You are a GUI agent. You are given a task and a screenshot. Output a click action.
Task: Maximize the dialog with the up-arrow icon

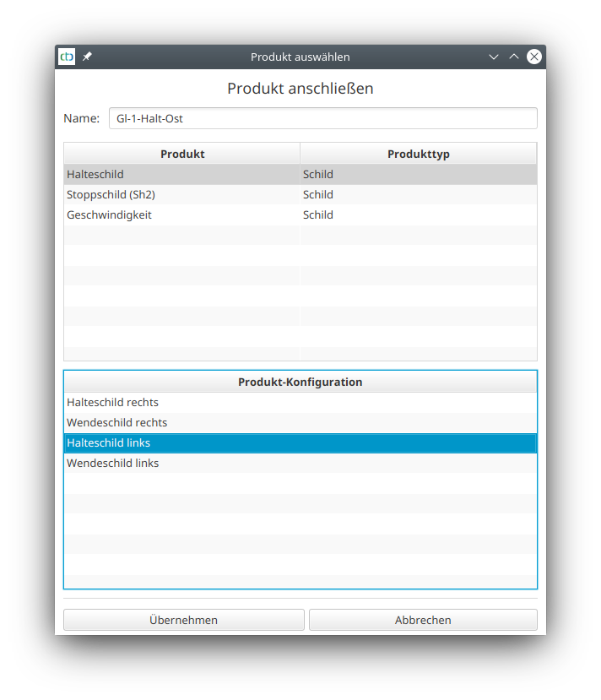pos(514,57)
